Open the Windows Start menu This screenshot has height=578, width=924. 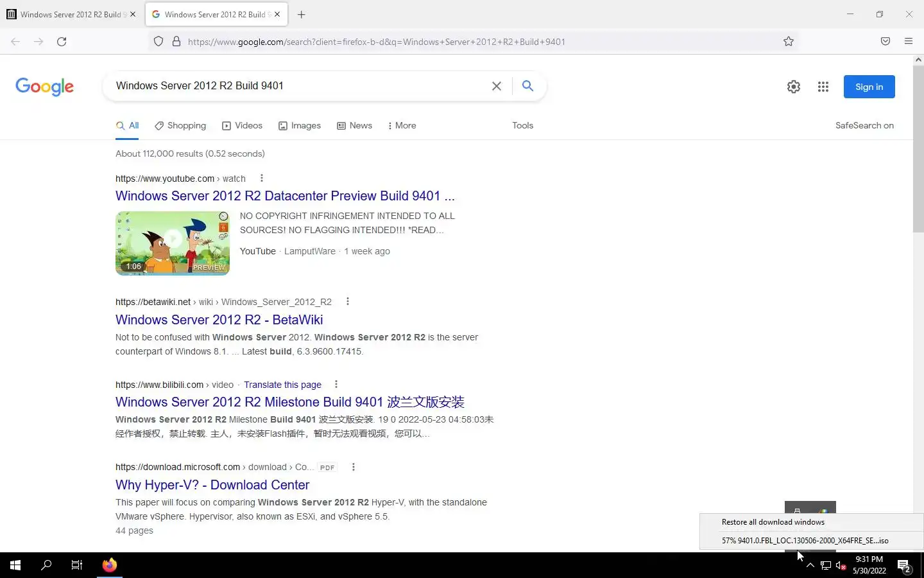pyautogui.click(x=15, y=565)
